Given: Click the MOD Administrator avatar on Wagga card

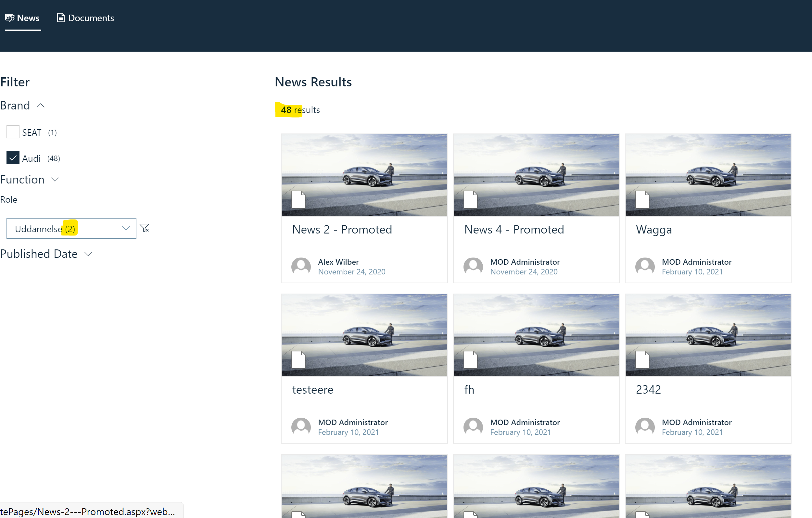Looking at the screenshot, I should coord(645,266).
